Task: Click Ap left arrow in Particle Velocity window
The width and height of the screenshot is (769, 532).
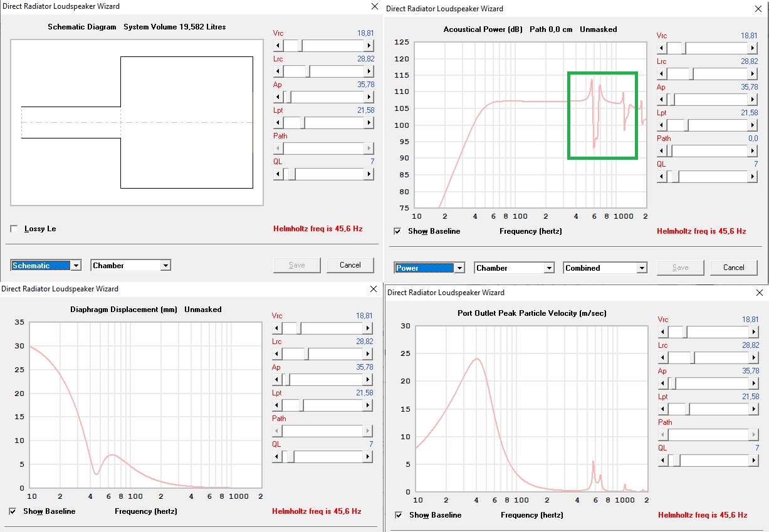Action: pyautogui.click(x=663, y=383)
